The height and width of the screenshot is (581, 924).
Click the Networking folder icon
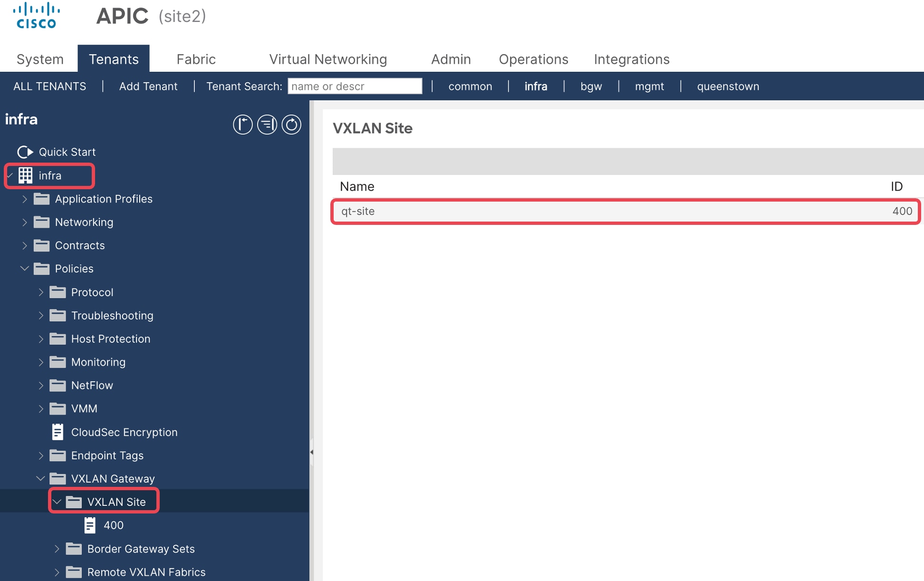42,222
